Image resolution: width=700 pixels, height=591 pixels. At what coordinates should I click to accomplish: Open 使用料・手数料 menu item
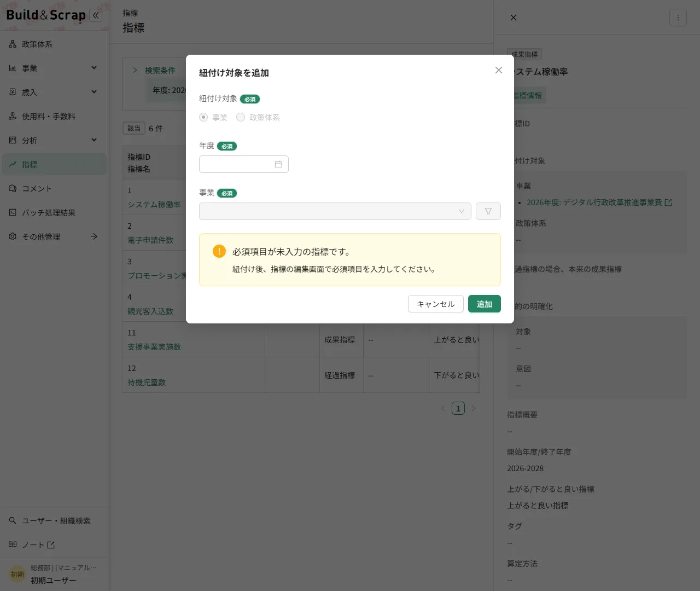[54, 116]
